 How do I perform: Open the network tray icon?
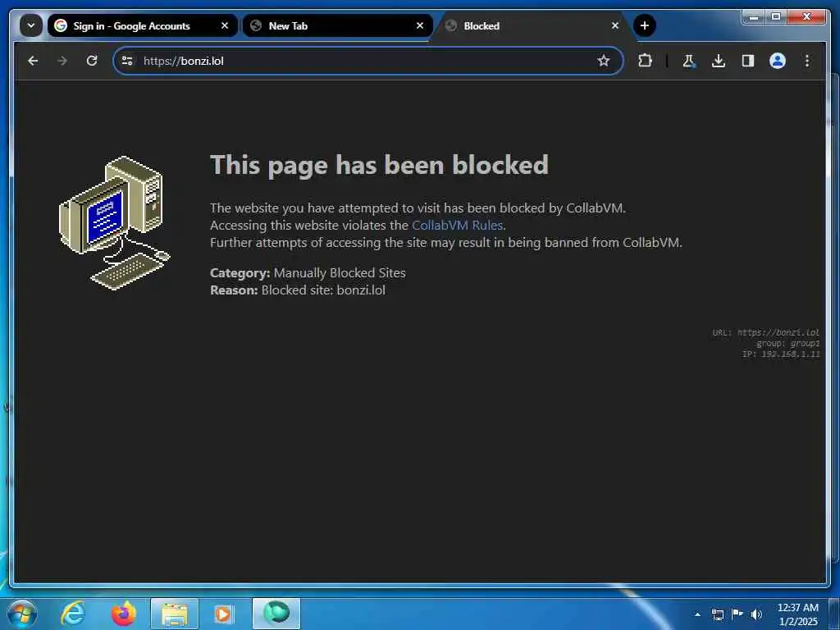717,614
